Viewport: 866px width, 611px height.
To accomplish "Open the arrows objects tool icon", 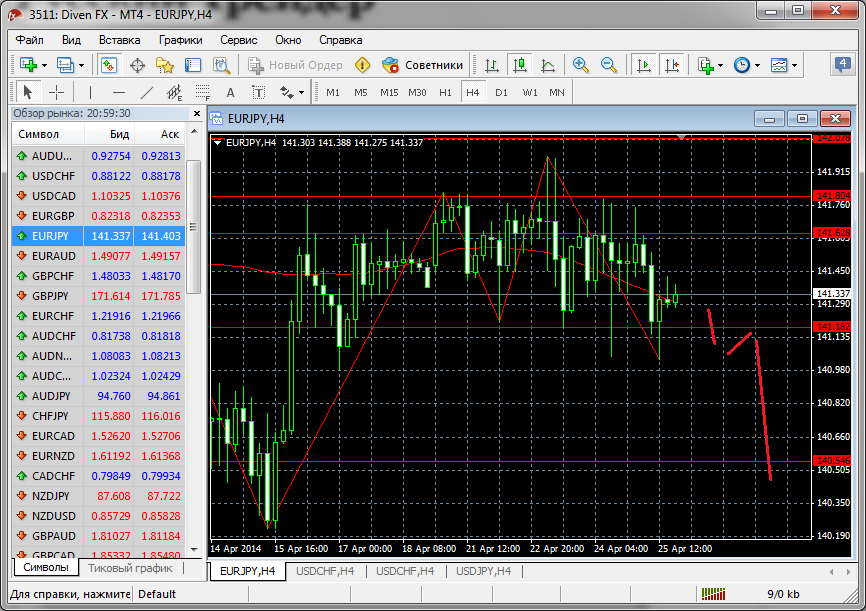I will 287,92.
